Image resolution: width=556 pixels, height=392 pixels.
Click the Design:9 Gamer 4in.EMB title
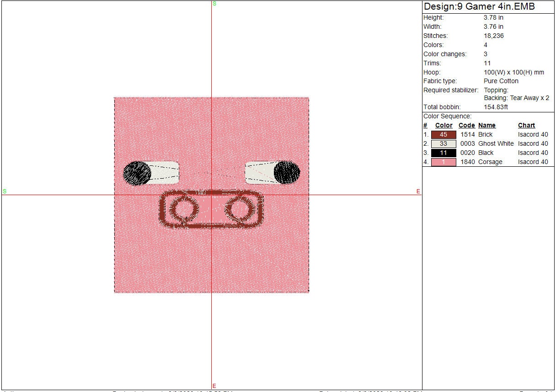(x=479, y=7)
